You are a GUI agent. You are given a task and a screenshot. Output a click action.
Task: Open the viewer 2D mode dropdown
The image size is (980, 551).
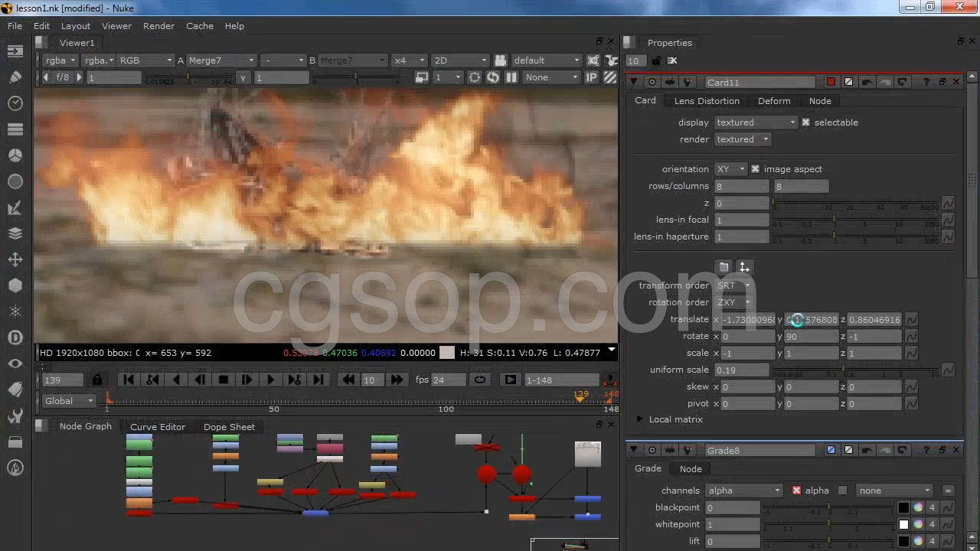tap(459, 60)
